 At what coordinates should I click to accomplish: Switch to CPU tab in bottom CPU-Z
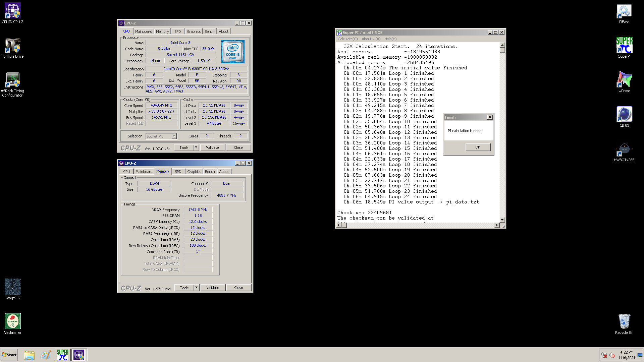click(126, 172)
